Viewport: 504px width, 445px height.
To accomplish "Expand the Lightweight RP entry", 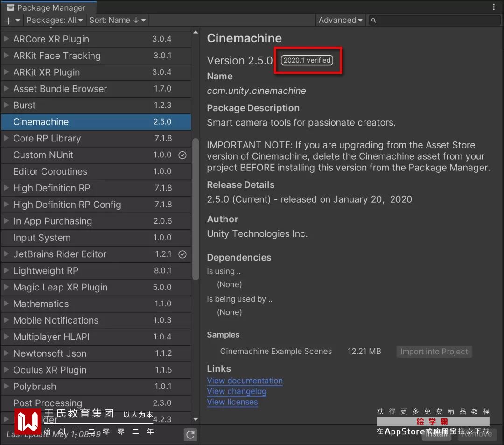I will (x=6, y=271).
